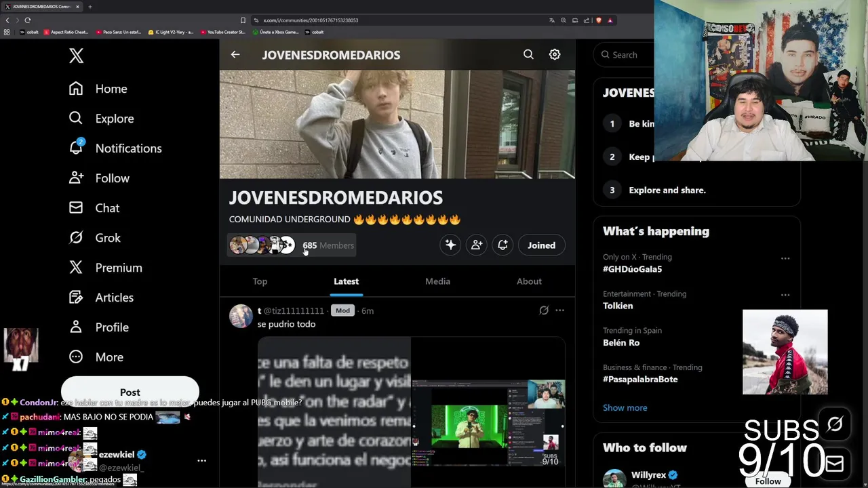The image size is (868, 488).
Task: Open Chat messages
Action: (x=94, y=208)
